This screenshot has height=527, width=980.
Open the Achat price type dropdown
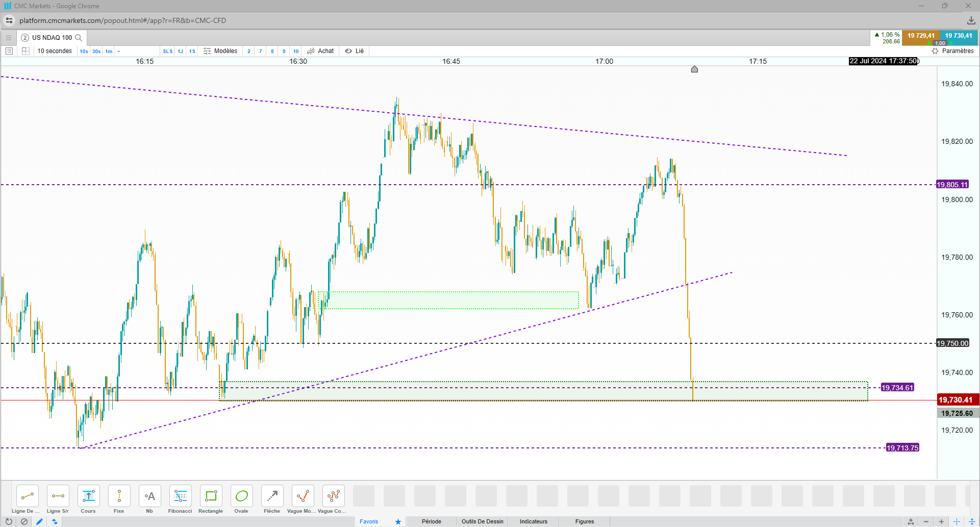tap(320, 51)
